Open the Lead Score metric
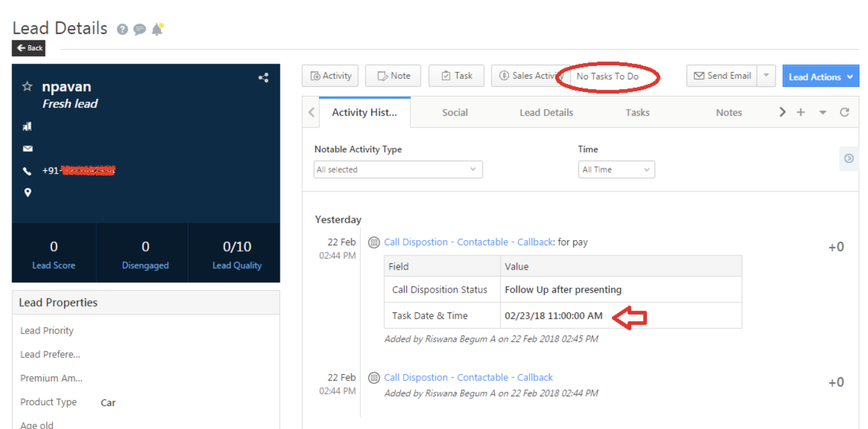The height and width of the screenshot is (429, 868). (54, 254)
